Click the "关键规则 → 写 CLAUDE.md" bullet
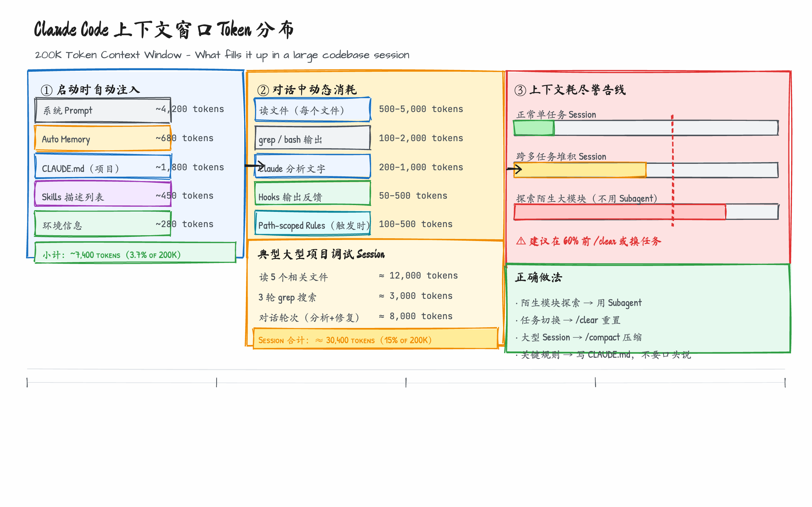This screenshot has width=812, height=507. (603, 355)
